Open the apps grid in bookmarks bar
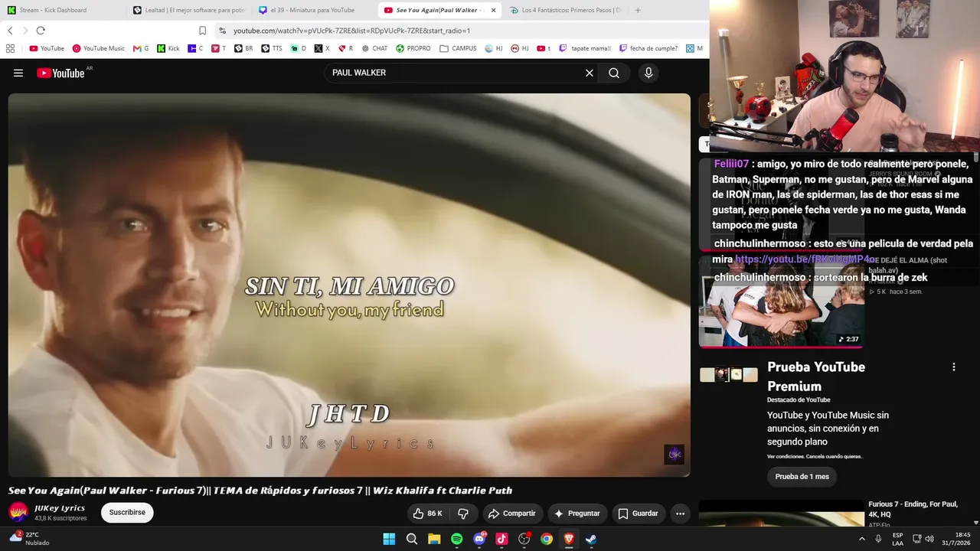 point(10,48)
